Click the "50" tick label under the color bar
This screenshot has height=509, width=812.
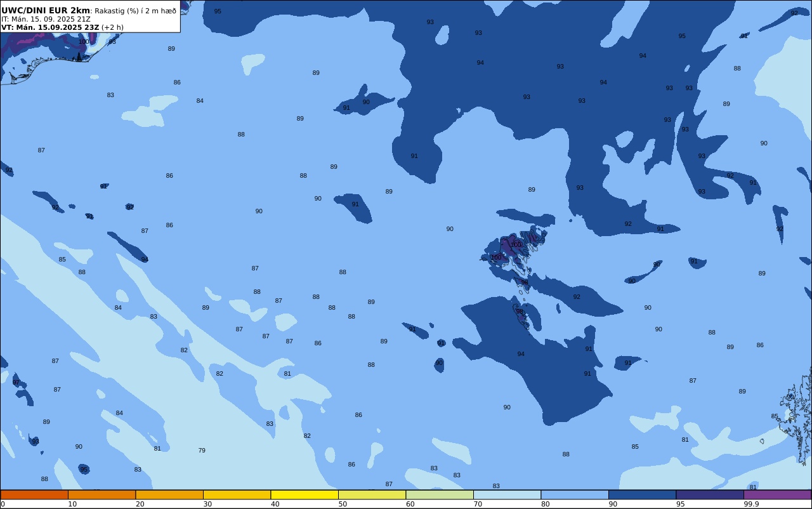[x=343, y=504]
